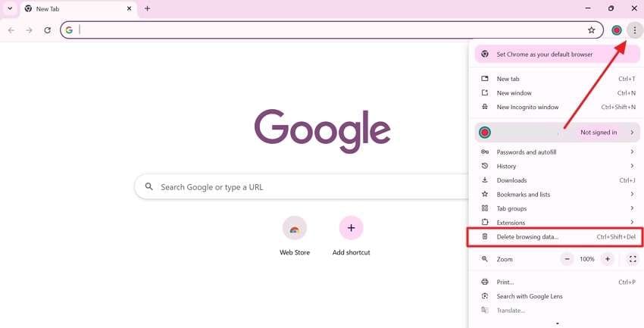This screenshot has width=644, height=328.
Task: Click the Translate menu item
Action: pos(558,311)
